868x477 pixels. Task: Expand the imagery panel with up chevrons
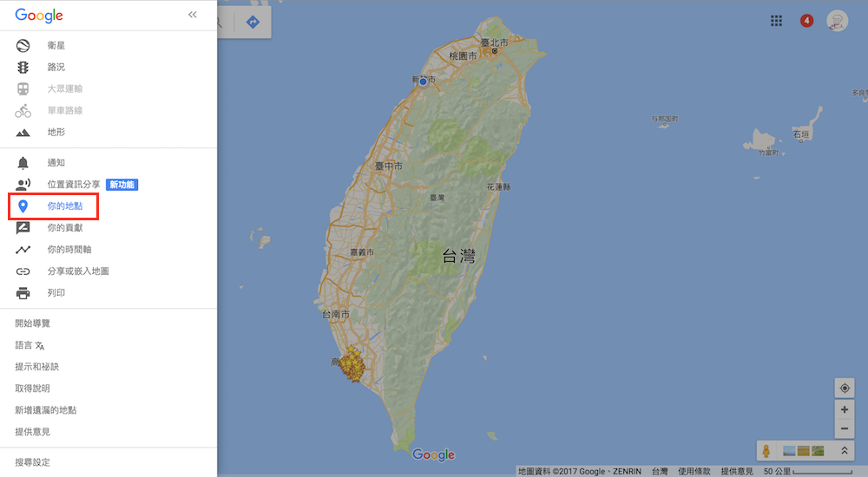(845, 451)
